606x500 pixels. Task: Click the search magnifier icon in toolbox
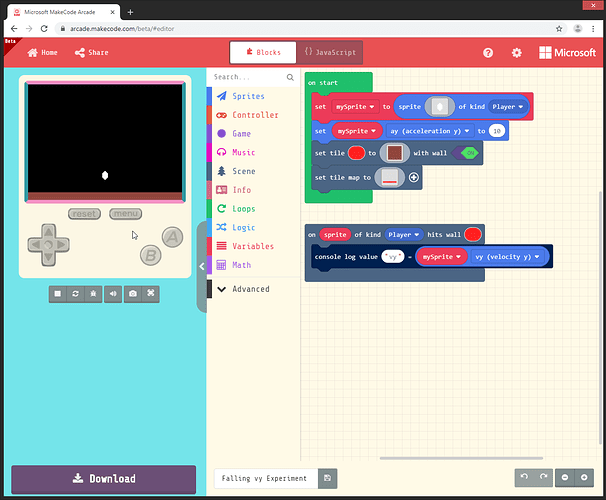[290, 77]
